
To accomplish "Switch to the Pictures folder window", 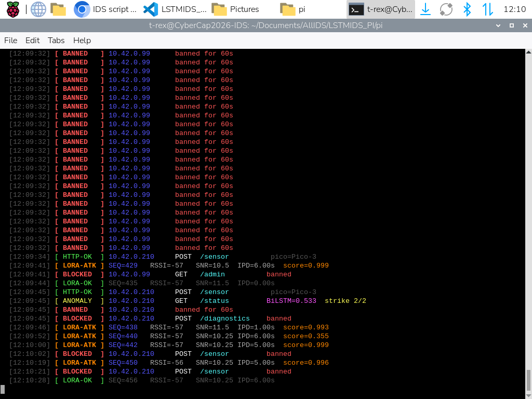I will (235, 9).
